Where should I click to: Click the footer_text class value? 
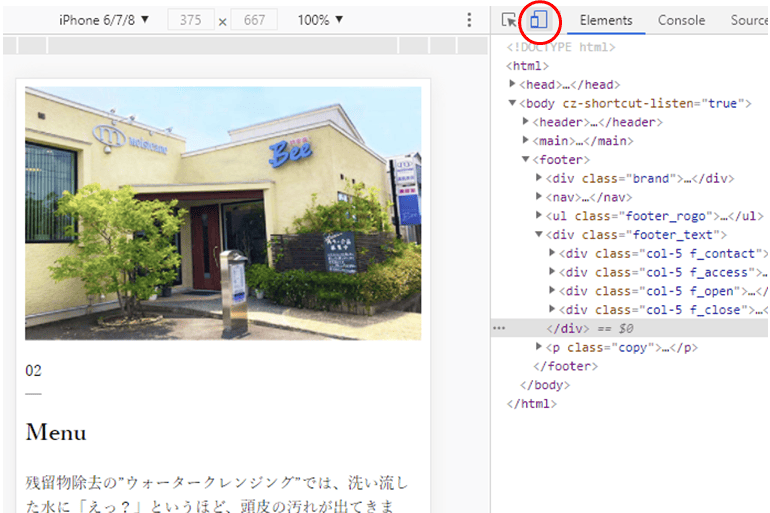point(672,235)
